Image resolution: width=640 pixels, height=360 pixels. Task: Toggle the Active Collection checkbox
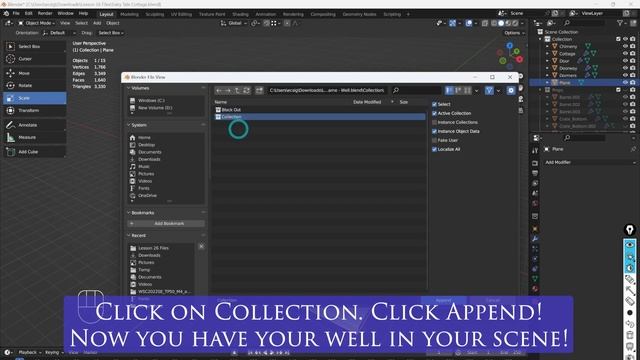pos(434,113)
